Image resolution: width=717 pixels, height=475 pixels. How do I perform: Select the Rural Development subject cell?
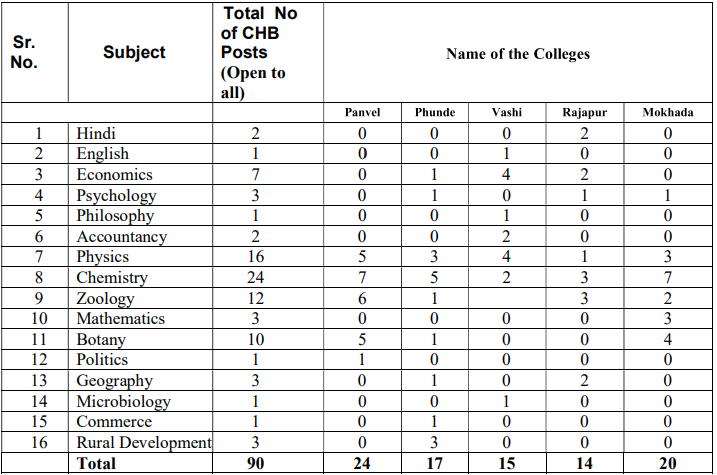point(143,443)
